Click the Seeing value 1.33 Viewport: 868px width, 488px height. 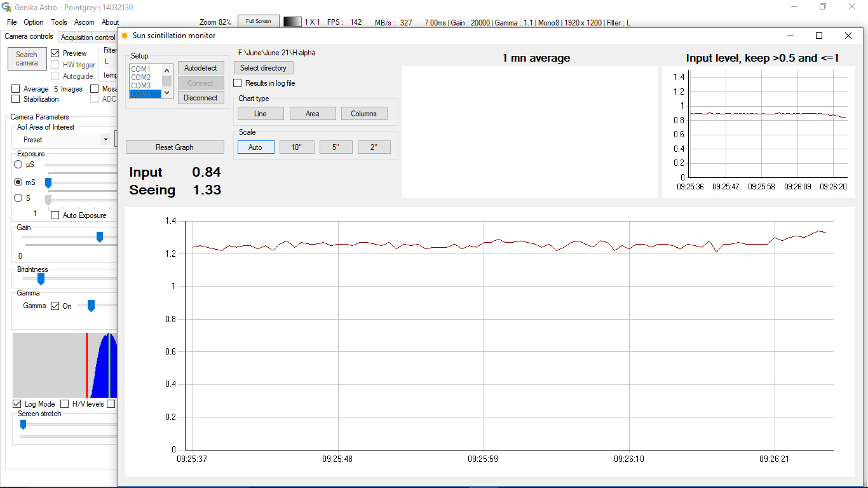[x=207, y=190]
